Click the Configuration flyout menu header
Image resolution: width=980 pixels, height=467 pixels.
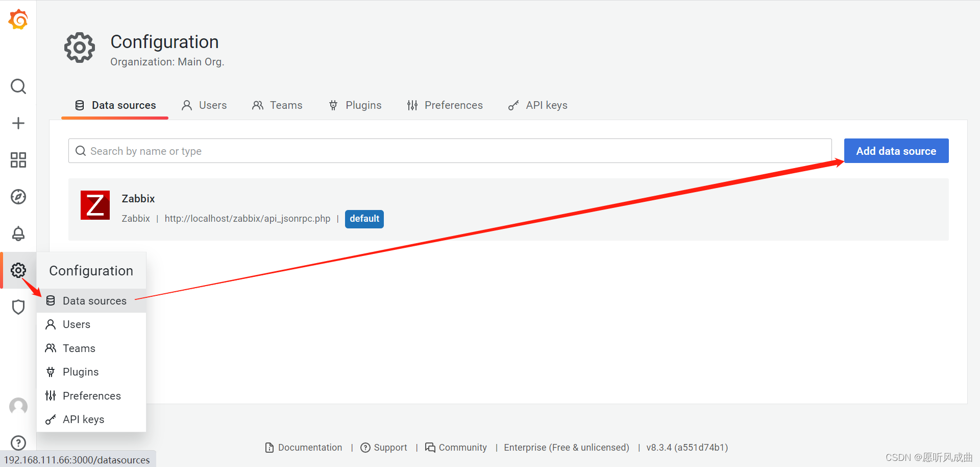click(91, 271)
